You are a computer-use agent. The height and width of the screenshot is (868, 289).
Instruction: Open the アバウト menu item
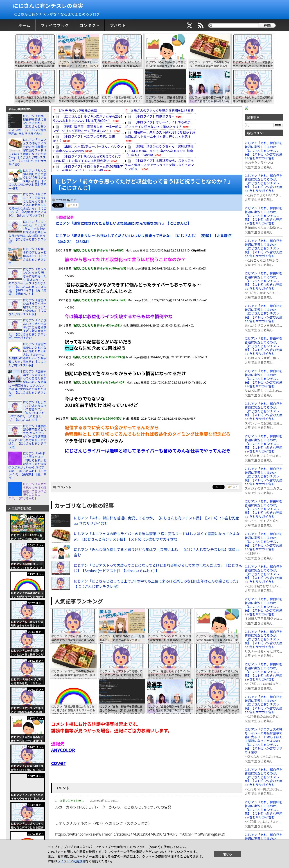coord(118,26)
